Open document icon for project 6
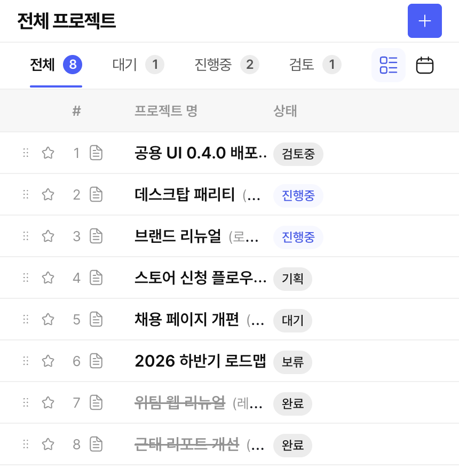The image size is (459, 476). (96, 361)
